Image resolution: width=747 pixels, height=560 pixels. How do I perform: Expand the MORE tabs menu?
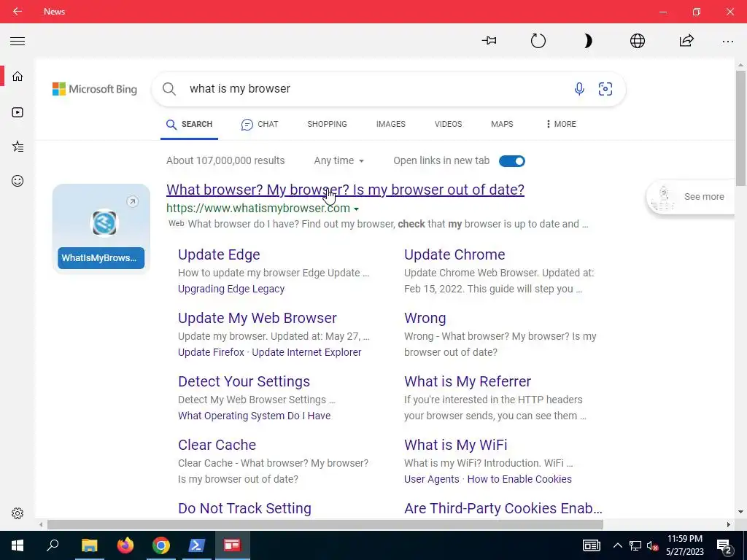[x=561, y=124]
